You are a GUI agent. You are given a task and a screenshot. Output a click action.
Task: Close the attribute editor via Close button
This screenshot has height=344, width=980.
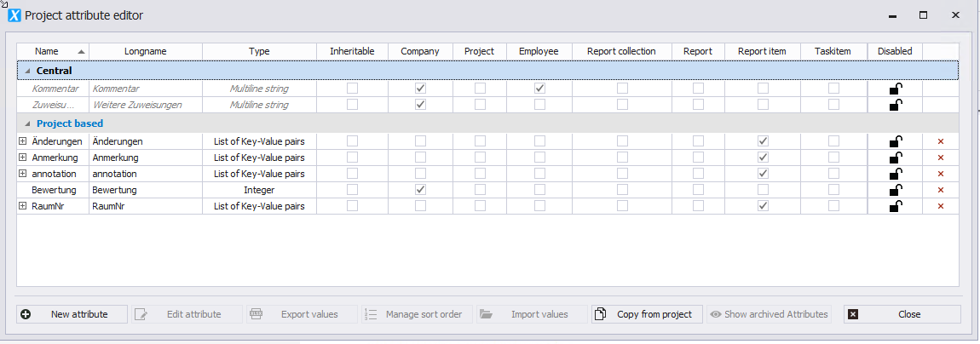pos(902,314)
